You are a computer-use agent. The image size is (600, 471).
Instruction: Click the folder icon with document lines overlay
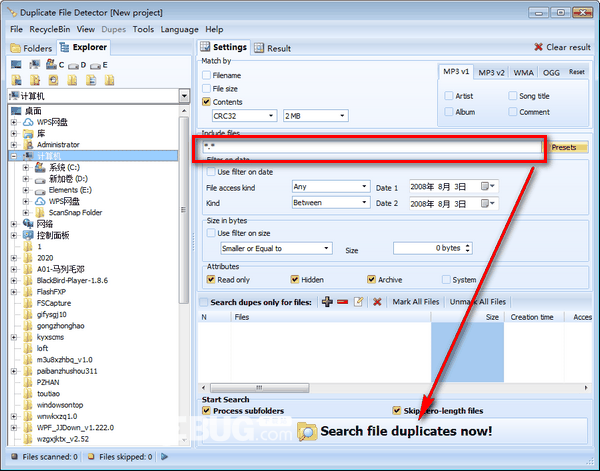[91, 80]
